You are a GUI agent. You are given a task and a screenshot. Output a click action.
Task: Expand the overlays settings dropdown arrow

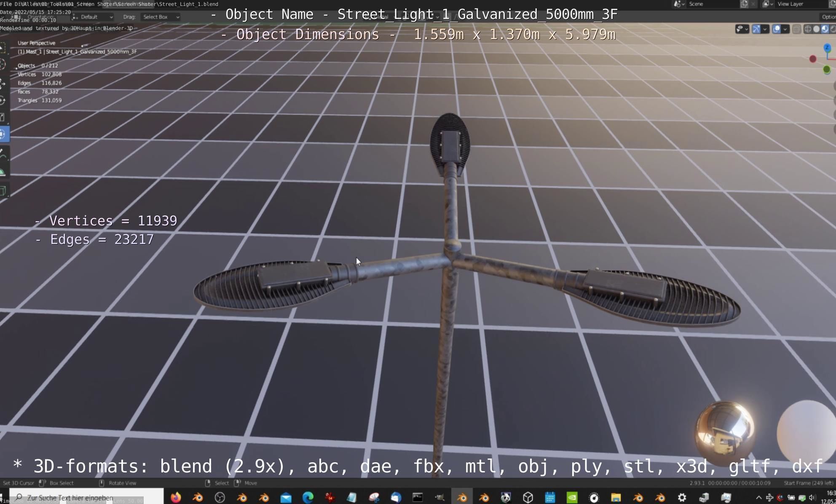point(785,29)
